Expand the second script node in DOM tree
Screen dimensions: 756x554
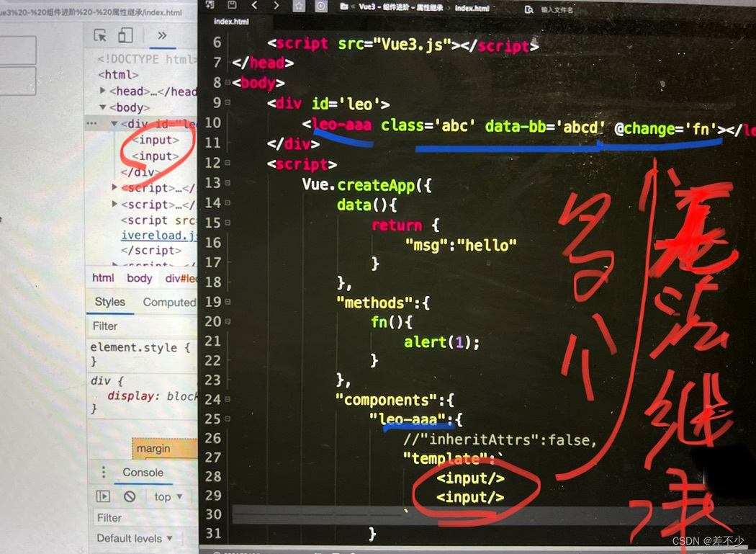pos(114,204)
